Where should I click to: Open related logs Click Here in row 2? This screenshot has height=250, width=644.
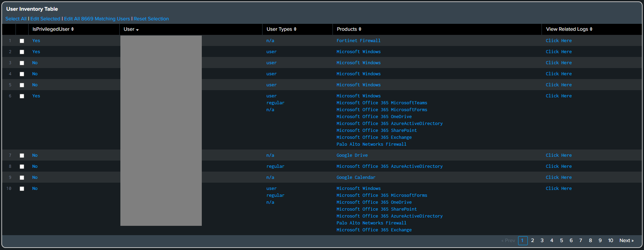click(x=559, y=52)
